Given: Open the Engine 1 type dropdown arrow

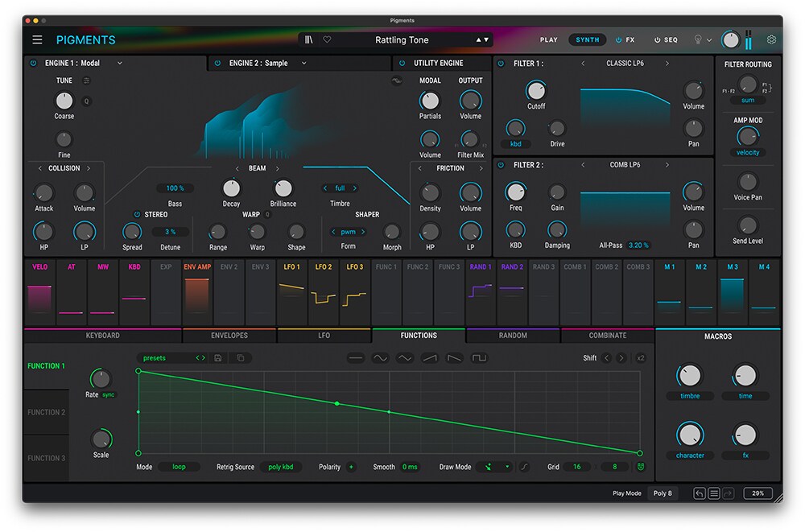Looking at the screenshot, I should [120, 63].
